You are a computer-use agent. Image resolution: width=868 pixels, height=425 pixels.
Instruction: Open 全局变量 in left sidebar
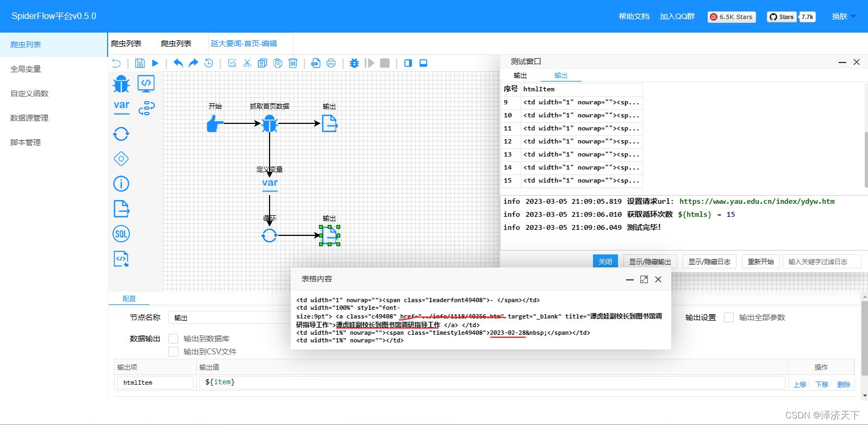pos(54,69)
